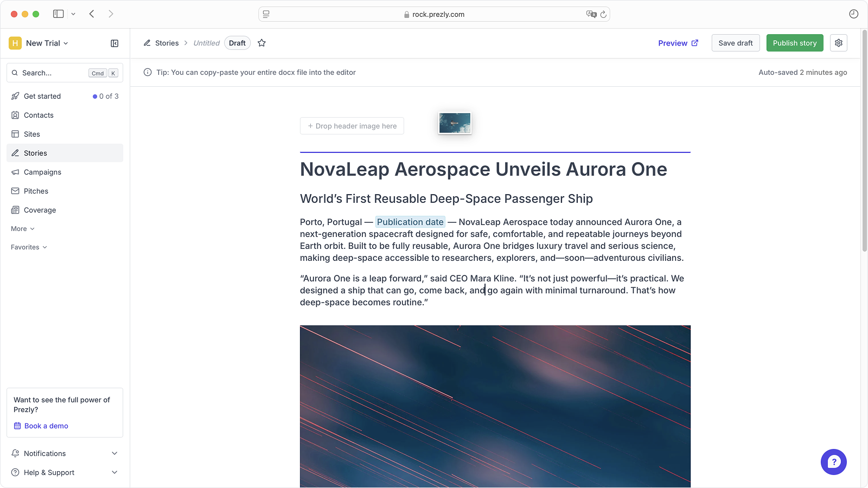
Task: Click the help question mark bubble
Action: [833, 462]
